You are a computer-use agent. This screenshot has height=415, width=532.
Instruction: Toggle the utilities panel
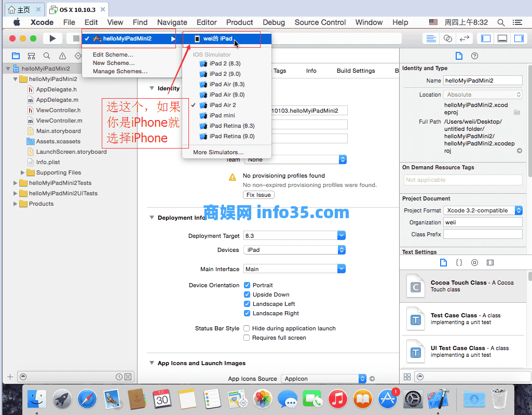pos(519,38)
